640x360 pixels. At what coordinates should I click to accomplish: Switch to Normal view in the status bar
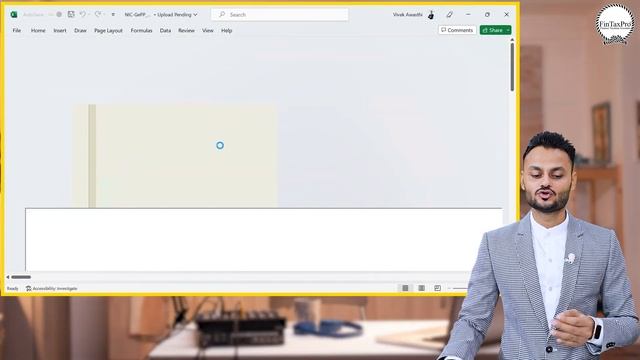(405, 288)
